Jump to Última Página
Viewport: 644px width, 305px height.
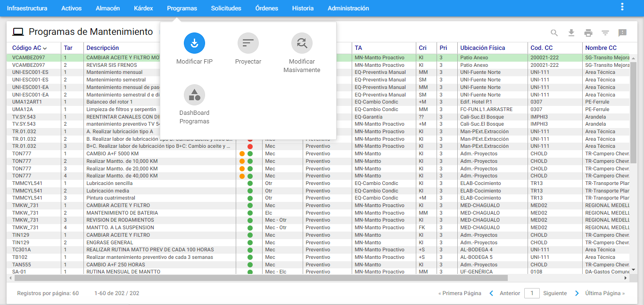tap(605, 293)
